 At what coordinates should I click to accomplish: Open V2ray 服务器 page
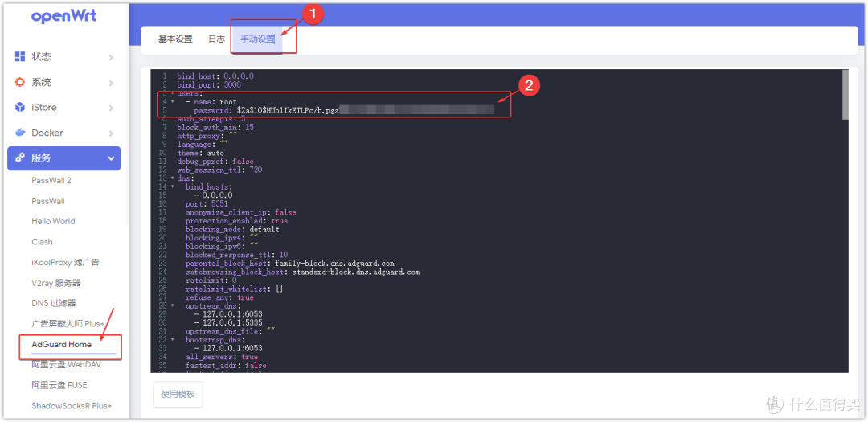pyautogui.click(x=56, y=282)
